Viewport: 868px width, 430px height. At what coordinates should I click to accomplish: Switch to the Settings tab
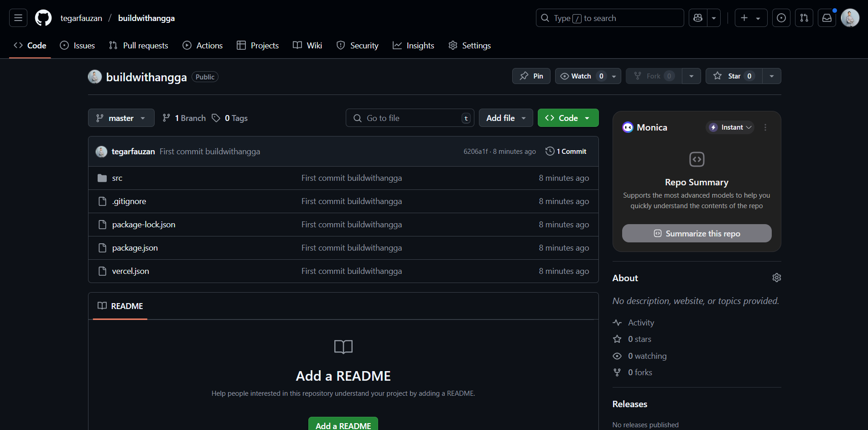469,46
